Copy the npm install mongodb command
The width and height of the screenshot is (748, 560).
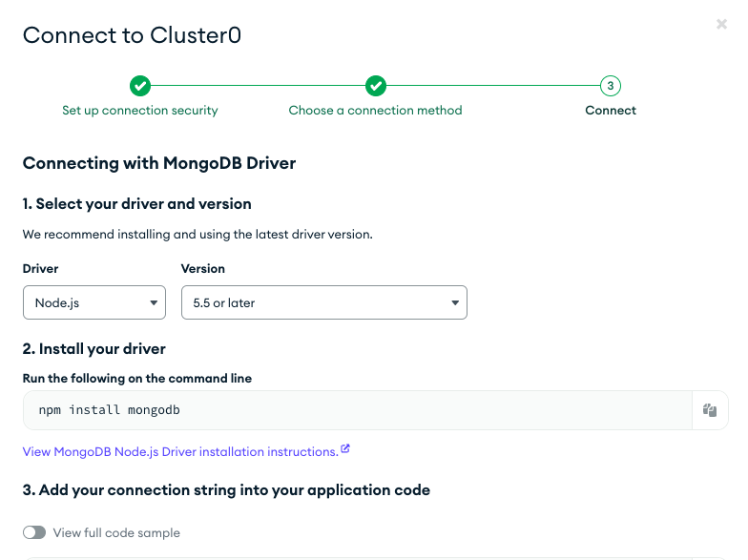(x=710, y=410)
